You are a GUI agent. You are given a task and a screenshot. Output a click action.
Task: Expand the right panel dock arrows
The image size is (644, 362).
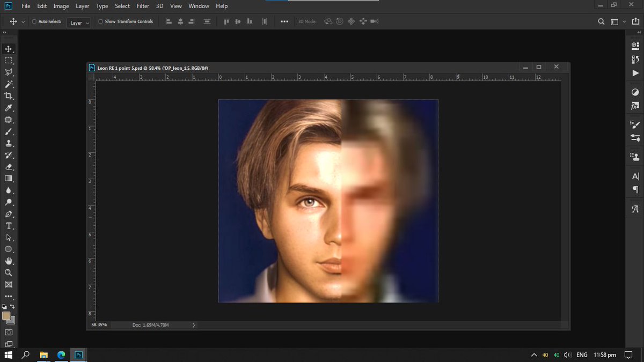[639, 33]
